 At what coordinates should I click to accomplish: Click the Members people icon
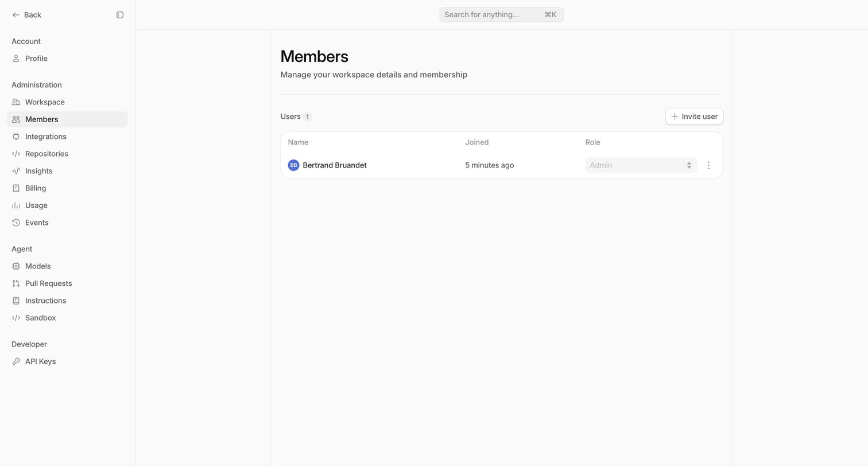(x=16, y=119)
